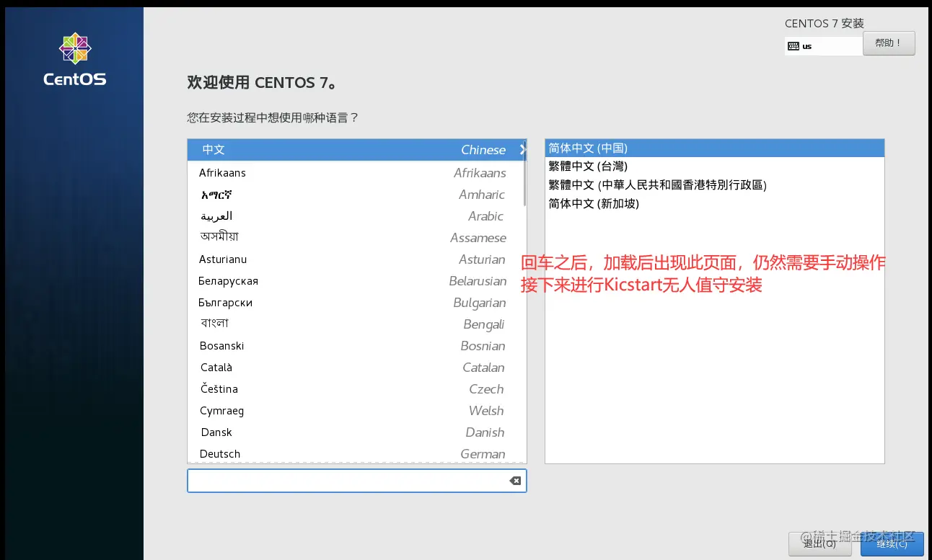
Task: Pick the 繁體中文 Hong Kong locale
Action: tap(714, 185)
